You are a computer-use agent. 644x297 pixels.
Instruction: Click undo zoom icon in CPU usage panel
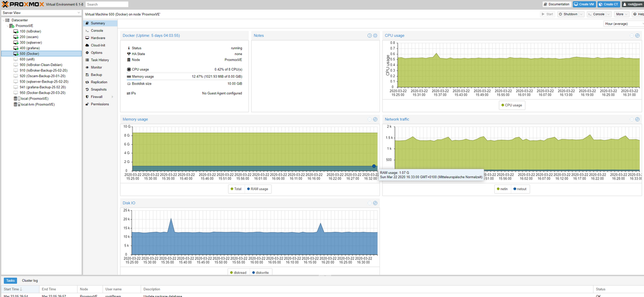click(631, 35)
